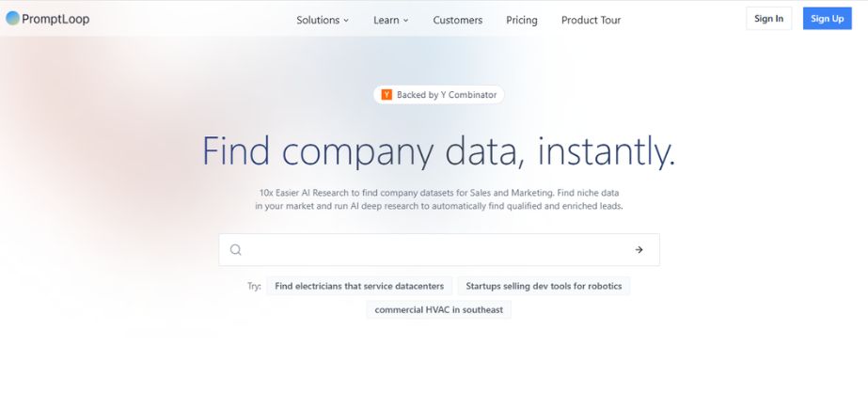Viewport: 868px width, 409px height.
Task: Click the orange Y Combinator logo icon
Action: (387, 95)
